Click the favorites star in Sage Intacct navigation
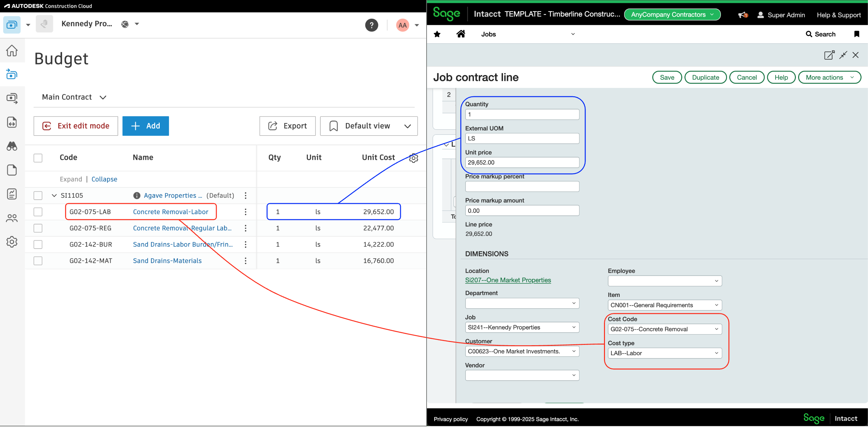The height and width of the screenshot is (427, 868). 437,34
